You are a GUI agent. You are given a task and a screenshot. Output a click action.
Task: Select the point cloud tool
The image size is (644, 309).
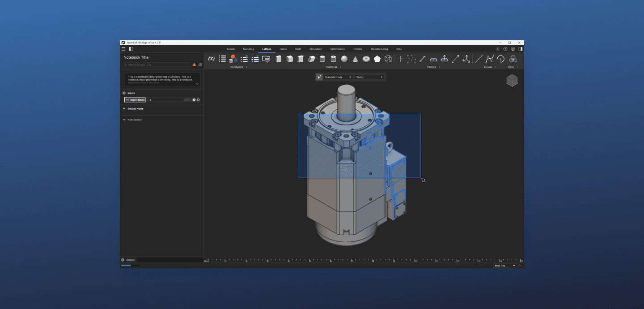coord(411,59)
